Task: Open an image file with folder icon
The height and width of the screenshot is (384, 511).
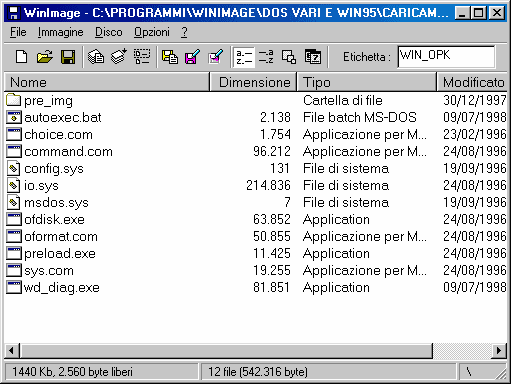Action: pyautogui.click(x=45, y=57)
